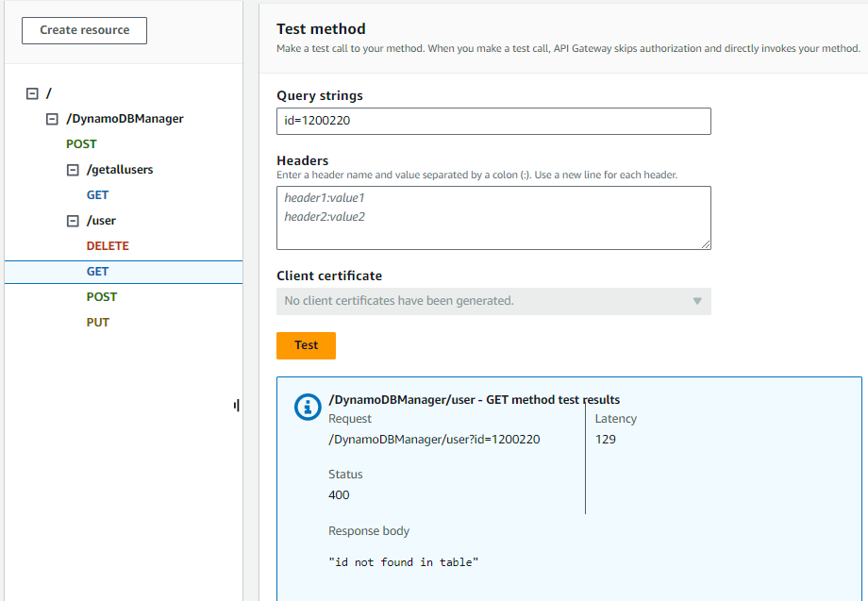Click inside the Headers text area
Viewport: 868px width, 601px height.
(x=493, y=218)
